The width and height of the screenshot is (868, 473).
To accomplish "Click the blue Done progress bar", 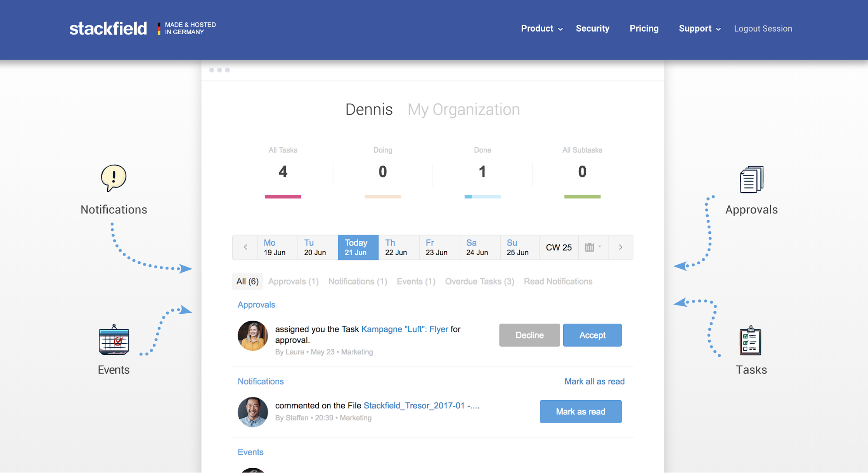I will pos(482,197).
